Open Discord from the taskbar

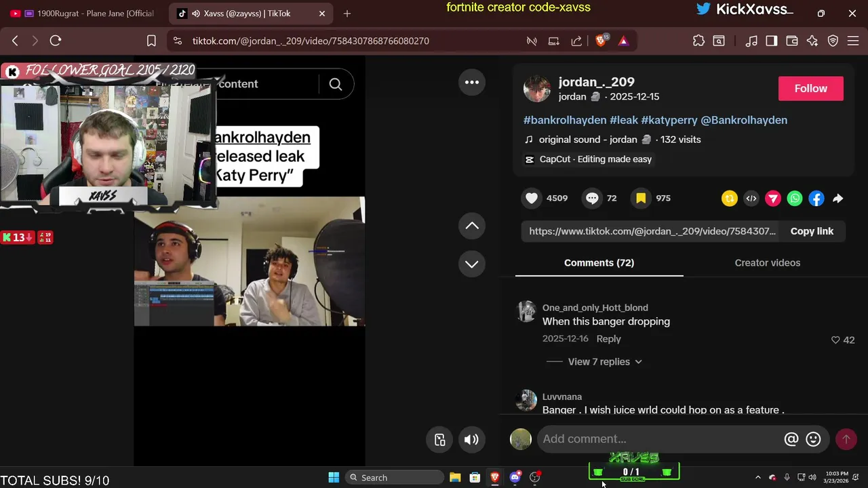515,478
